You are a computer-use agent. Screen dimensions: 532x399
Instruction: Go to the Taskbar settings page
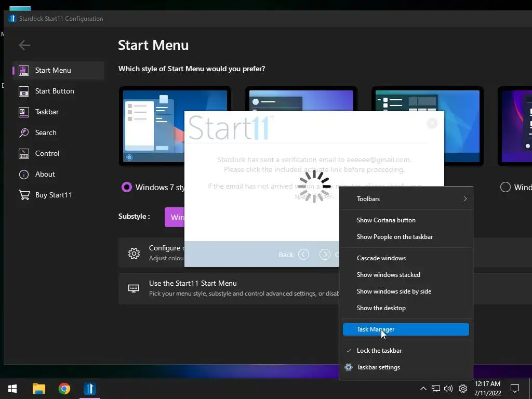[58, 112]
